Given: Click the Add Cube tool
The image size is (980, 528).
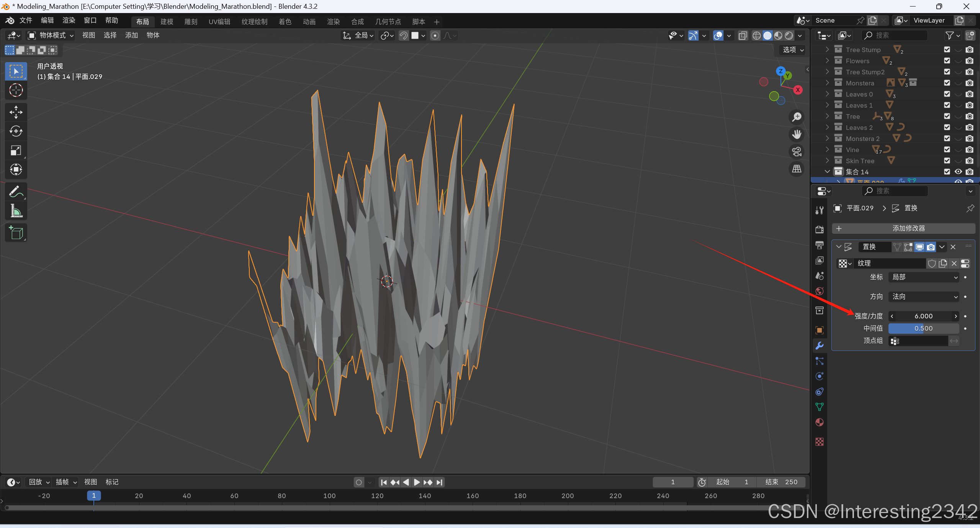Looking at the screenshot, I should click(x=16, y=233).
